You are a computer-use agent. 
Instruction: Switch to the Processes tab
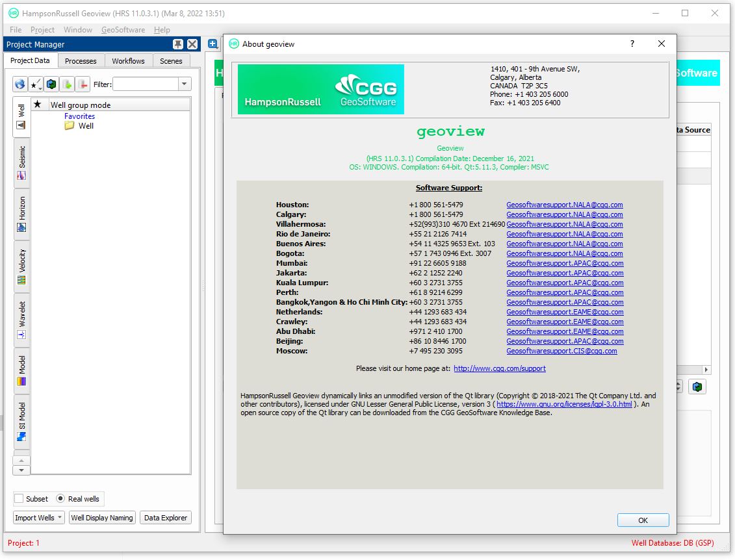[x=81, y=61]
